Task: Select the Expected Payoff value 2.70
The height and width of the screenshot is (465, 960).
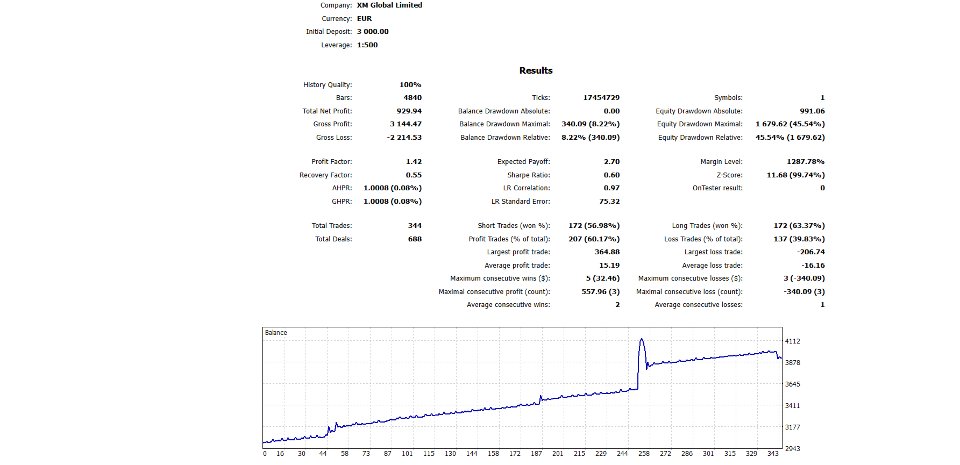Action: tap(612, 162)
